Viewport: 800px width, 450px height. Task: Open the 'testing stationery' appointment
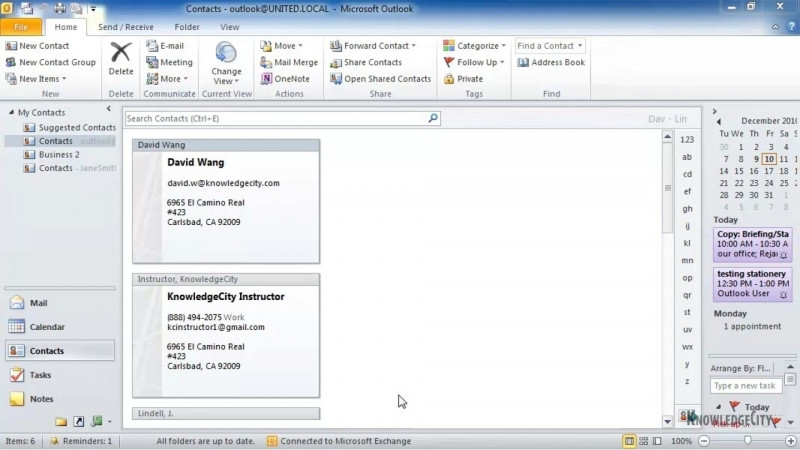coord(753,284)
